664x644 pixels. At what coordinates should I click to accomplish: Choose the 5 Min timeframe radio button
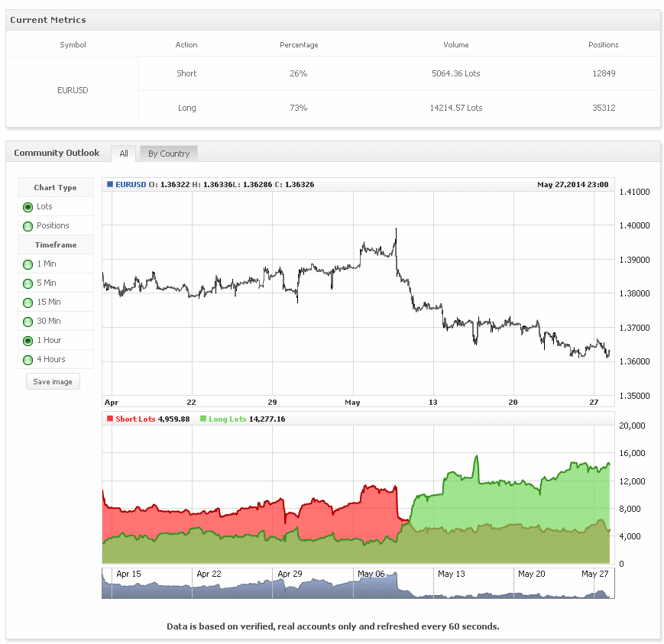pos(28,283)
